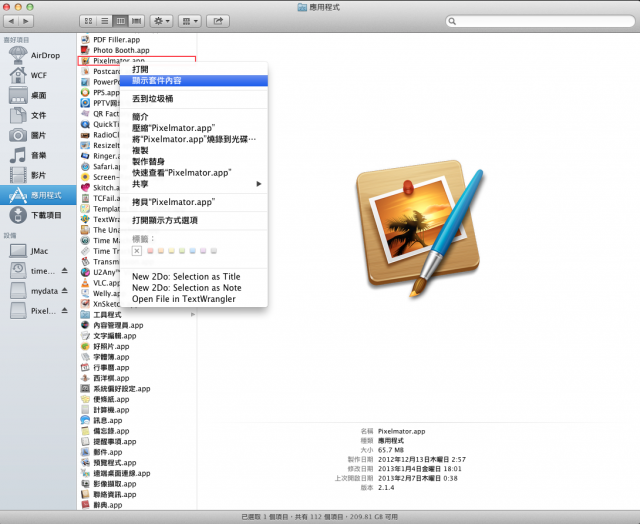Open the gear action dropdown in toolbar
This screenshot has width=640, height=524.
click(x=162, y=21)
